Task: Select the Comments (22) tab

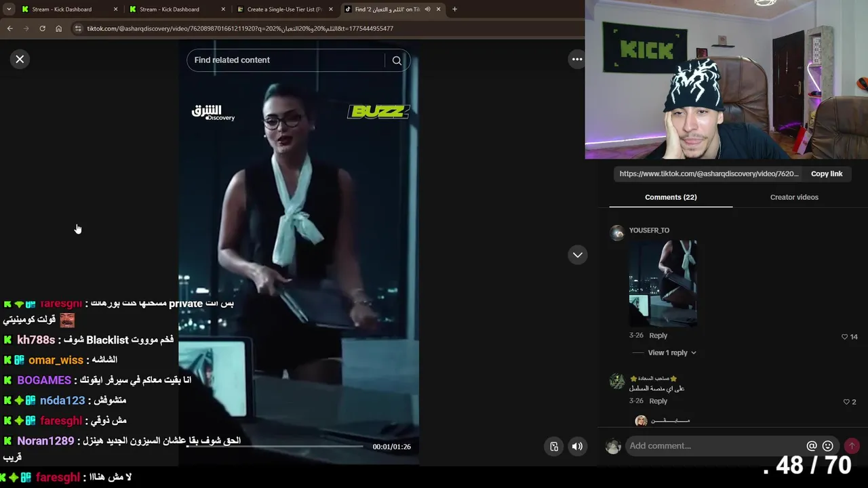Action: click(x=671, y=197)
